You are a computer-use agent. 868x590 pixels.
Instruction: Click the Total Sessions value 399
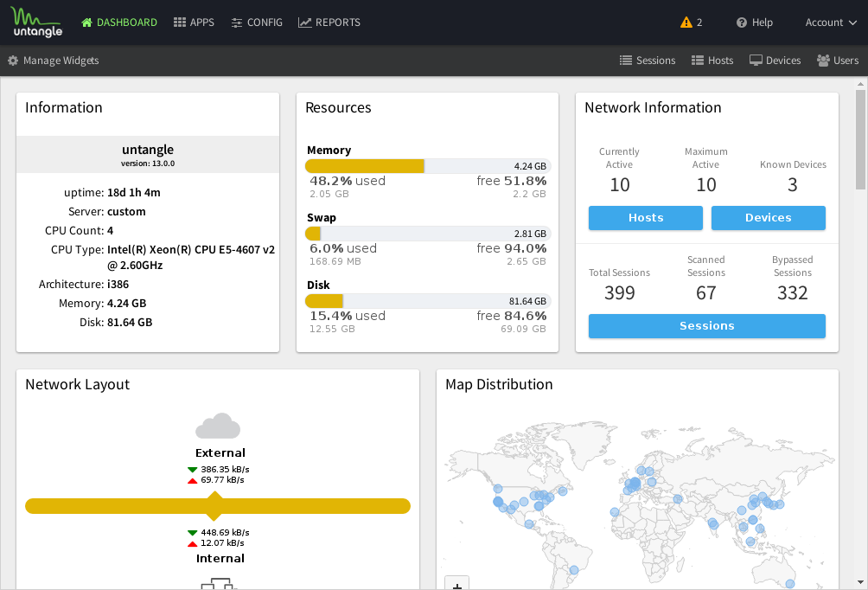620,292
